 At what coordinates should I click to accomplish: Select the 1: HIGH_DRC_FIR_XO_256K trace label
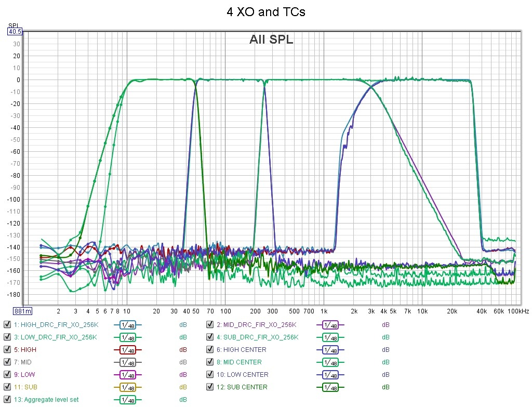coord(56,324)
